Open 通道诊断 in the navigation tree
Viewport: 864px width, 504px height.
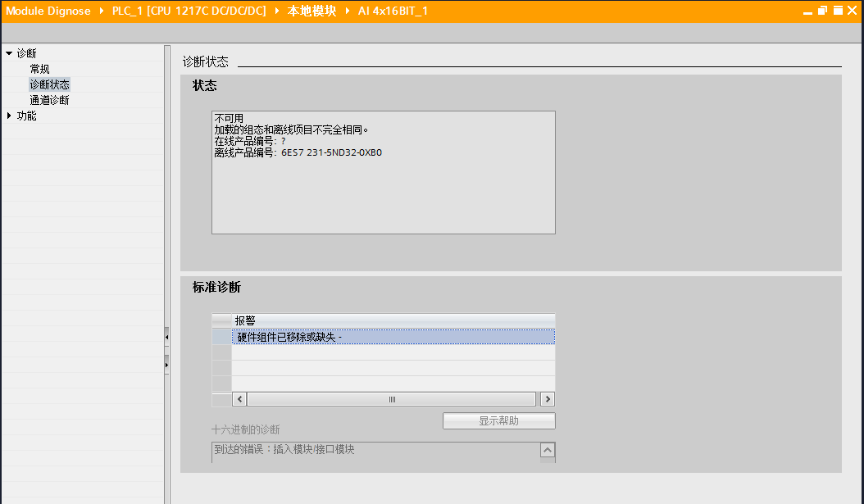click(x=49, y=100)
